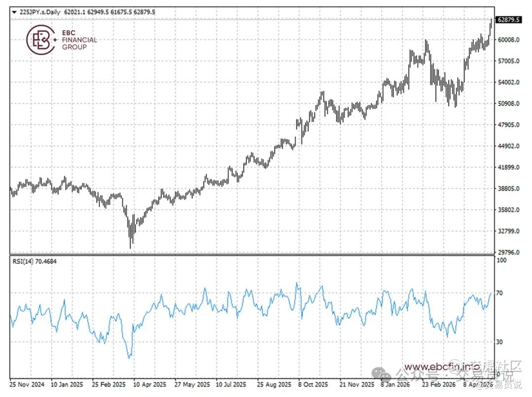Screen dimensions: 532x397
Task: Click the 225JPY.s,Daily symbol label
Action: [x=40, y=12]
